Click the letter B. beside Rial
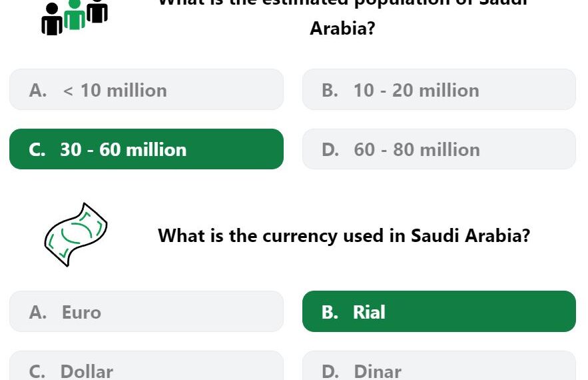 (330, 312)
